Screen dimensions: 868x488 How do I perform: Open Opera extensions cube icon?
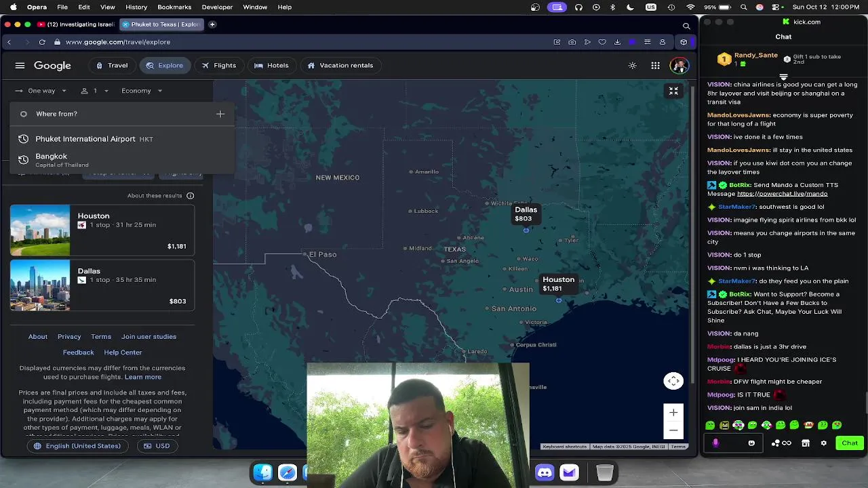coord(684,42)
